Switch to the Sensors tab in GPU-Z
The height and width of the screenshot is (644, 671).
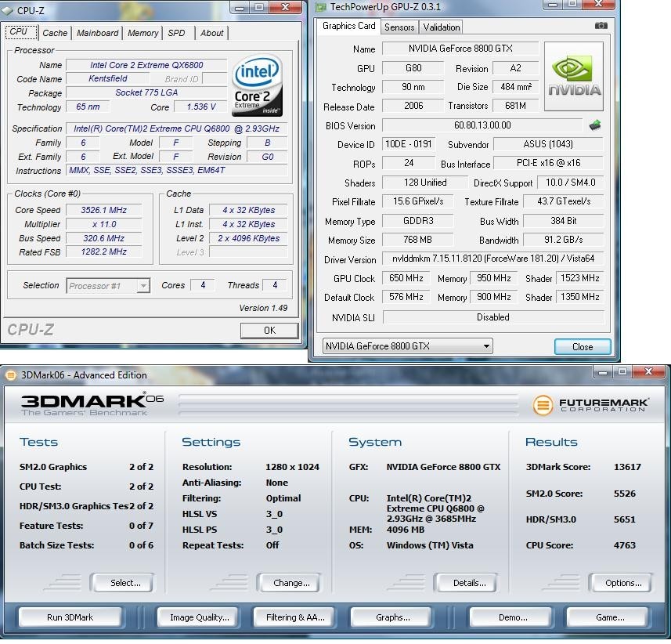tap(399, 27)
